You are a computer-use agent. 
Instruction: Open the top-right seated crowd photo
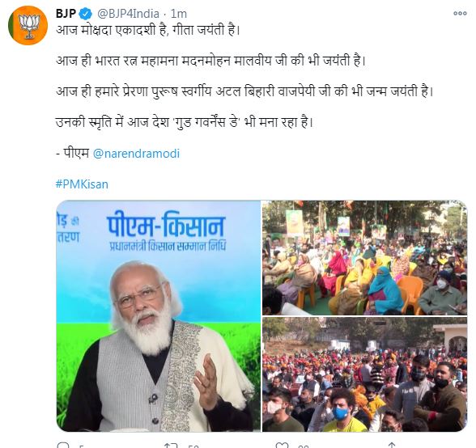point(364,258)
